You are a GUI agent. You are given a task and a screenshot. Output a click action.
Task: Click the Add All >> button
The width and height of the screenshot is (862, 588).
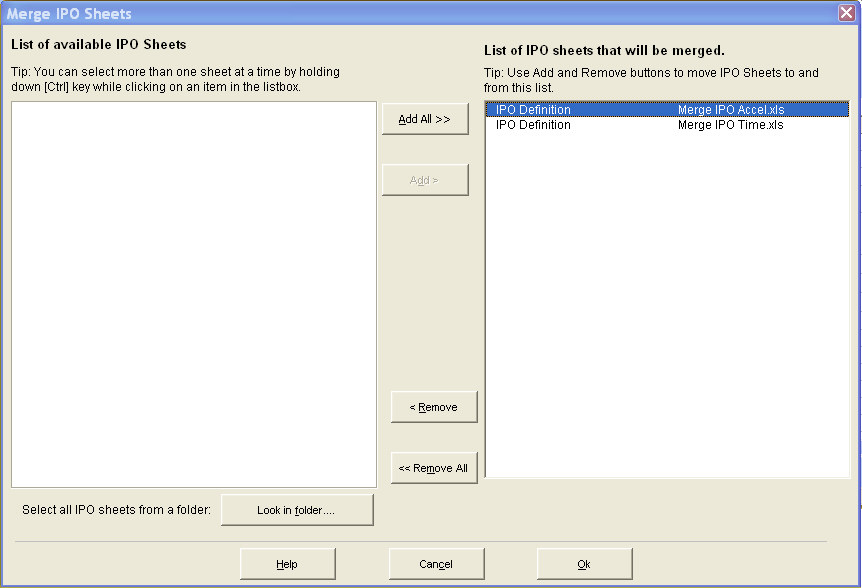425,118
